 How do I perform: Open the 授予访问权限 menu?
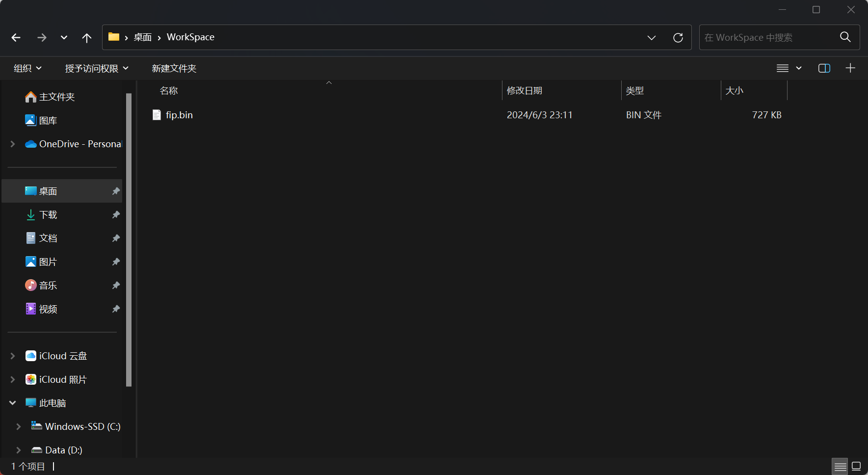coord(97,68)
